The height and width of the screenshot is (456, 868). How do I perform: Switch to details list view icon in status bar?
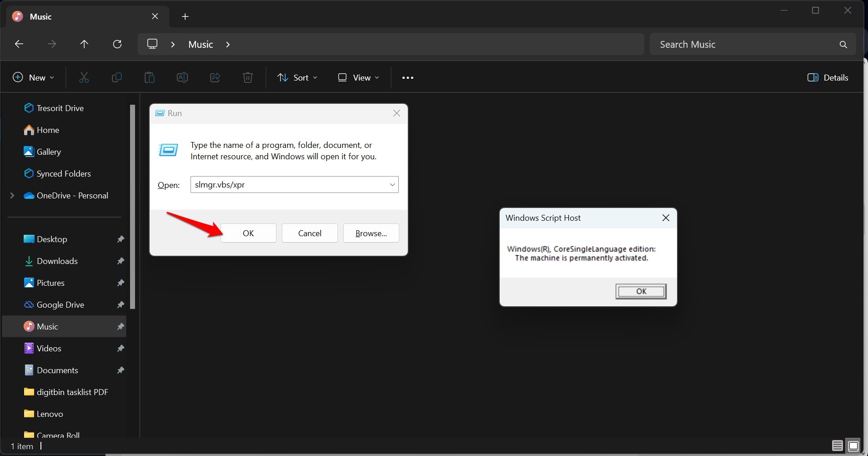[x=838, y=446]
